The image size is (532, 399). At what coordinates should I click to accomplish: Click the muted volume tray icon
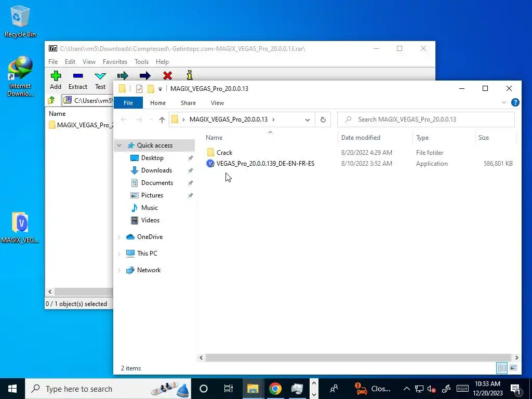[432, 389]
